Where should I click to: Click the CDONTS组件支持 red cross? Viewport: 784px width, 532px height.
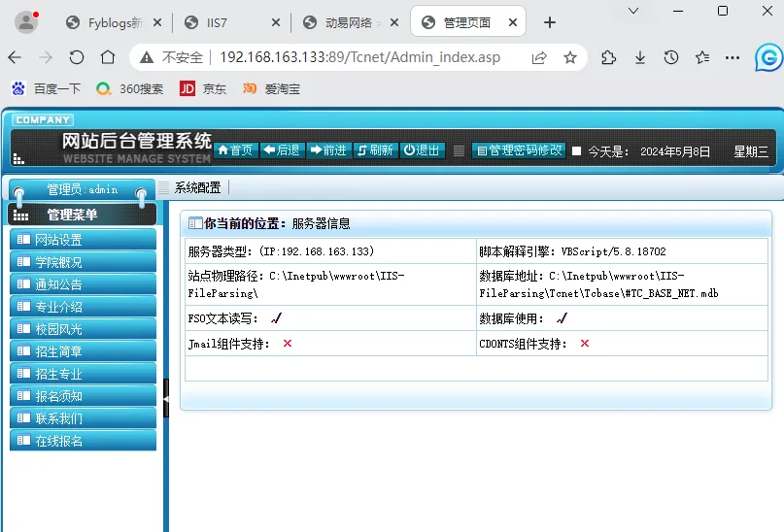click(x=585, y=343)
